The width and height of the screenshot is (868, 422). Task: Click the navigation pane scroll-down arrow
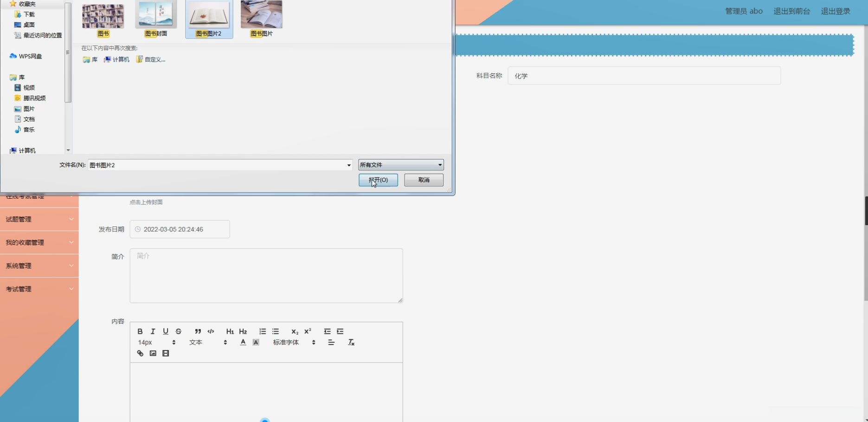click(68, 150)
